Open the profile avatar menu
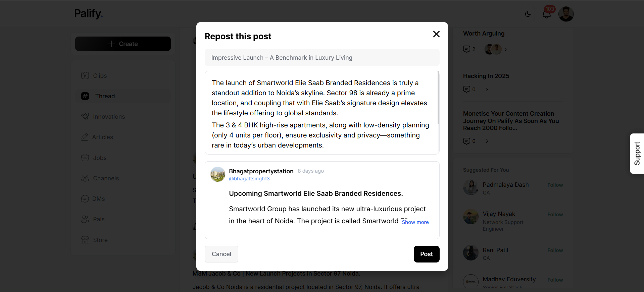Screen dimensions: 644x292 coord(566,14)
